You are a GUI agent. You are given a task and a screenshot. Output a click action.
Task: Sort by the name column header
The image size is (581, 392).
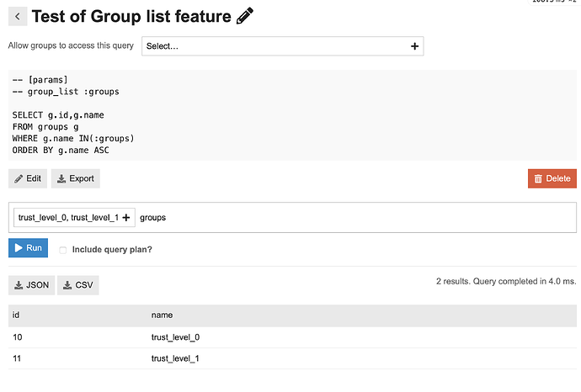162,315
